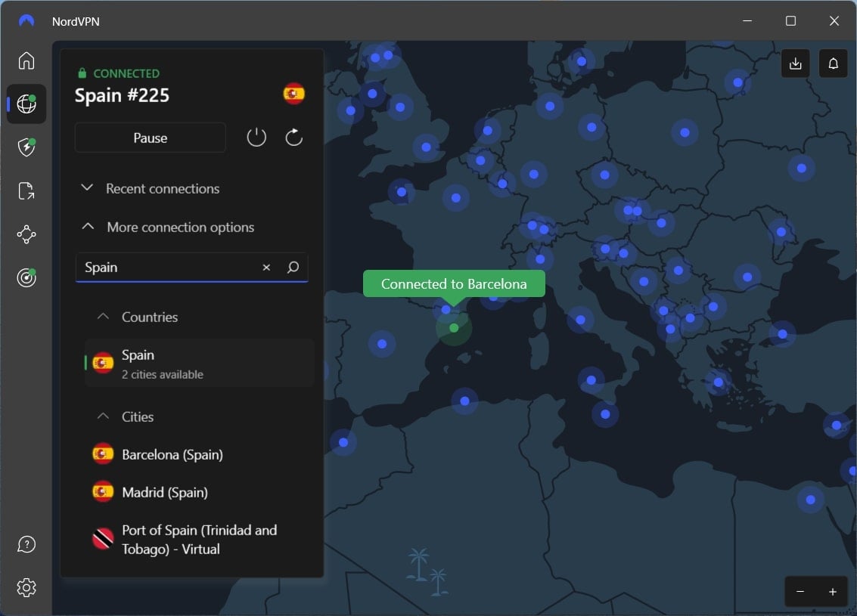Maximize the NordVPN window
The height and width of the screenshot is (616, 857).
(x=790, y=20)
